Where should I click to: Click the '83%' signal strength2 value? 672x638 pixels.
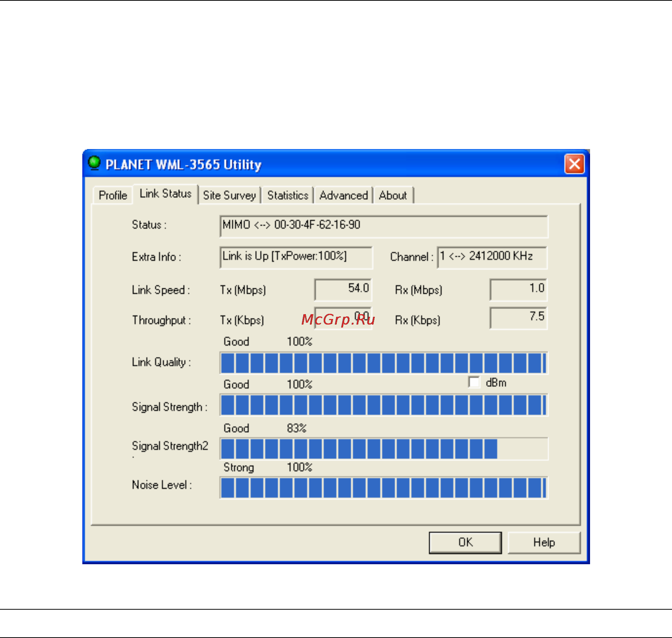[297, 428]
